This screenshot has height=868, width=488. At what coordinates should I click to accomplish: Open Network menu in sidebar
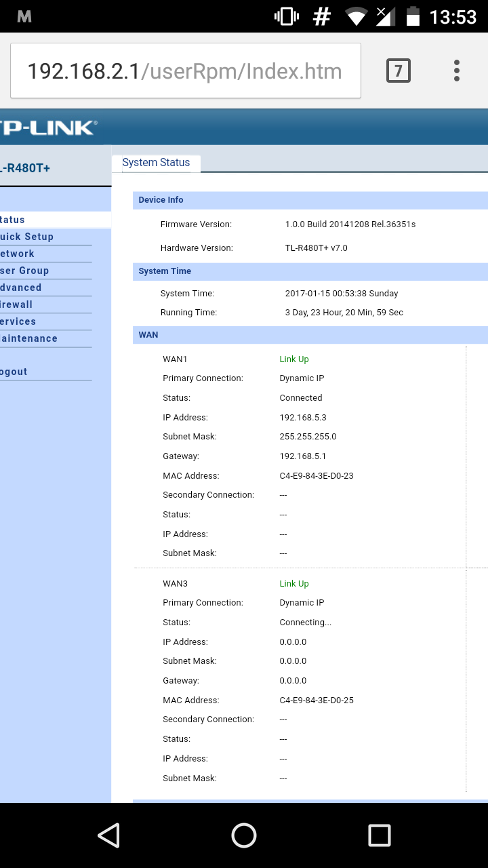coord(18,254)
